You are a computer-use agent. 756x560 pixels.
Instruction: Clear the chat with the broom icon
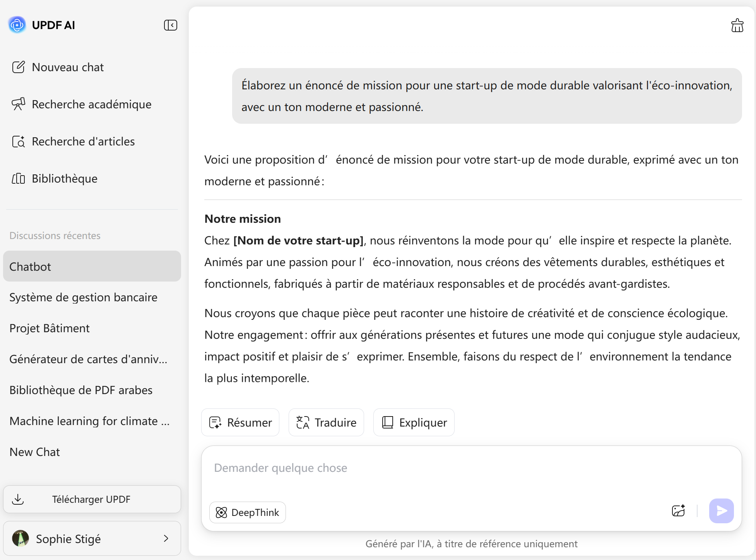point(737,26)
